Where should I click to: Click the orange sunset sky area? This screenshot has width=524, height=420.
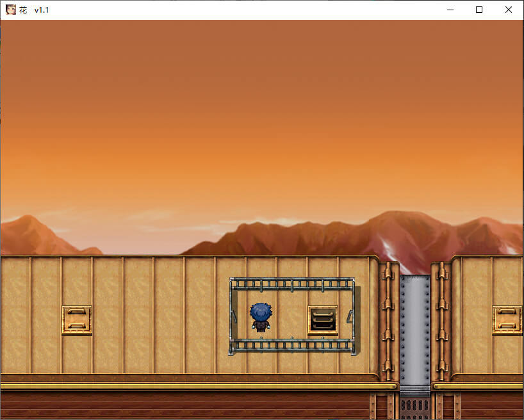point(256,115)
